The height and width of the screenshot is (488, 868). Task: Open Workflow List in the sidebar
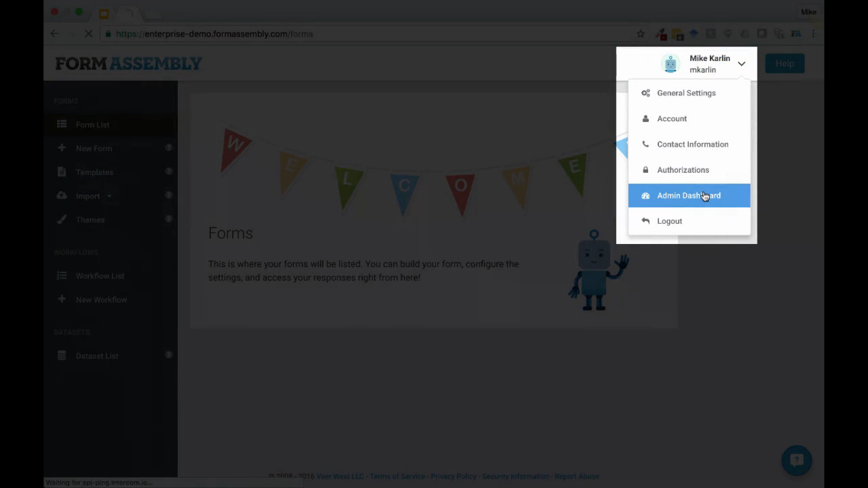click(x=100, y=276)
